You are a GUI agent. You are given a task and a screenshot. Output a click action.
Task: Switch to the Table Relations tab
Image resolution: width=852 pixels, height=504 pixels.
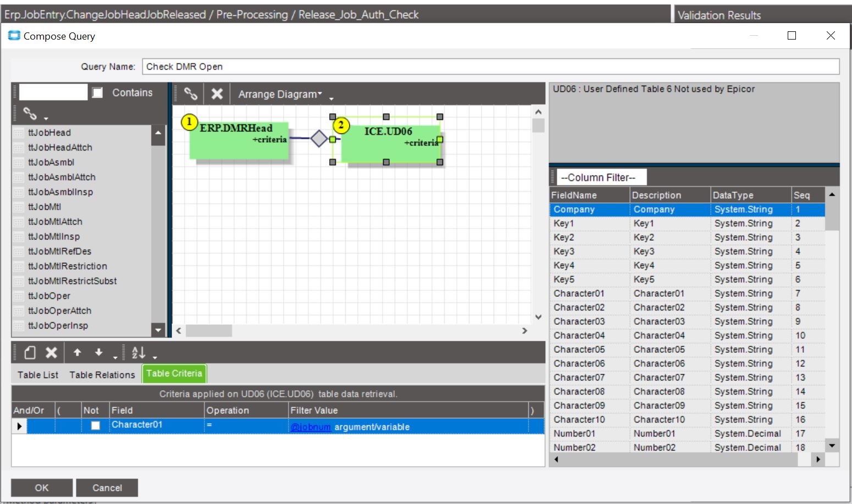[x=102, y=375]
